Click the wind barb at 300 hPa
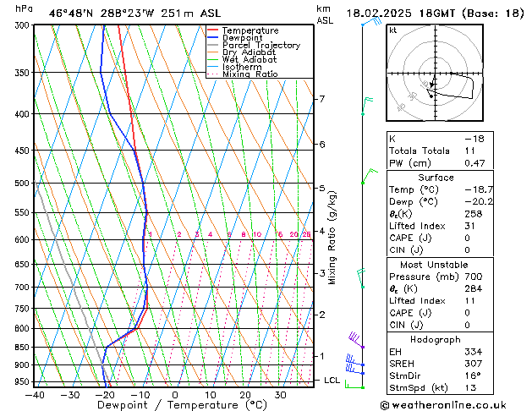The width and height of the screenshot is (532, 411). (372, 22)
